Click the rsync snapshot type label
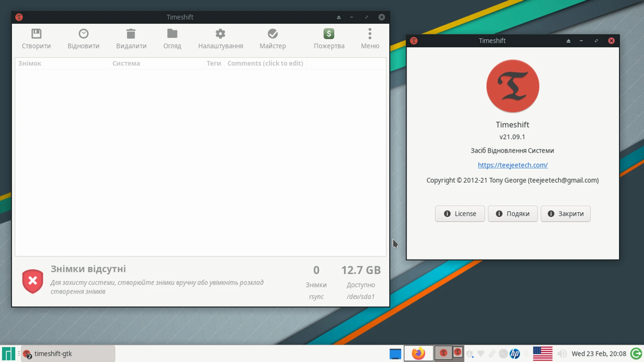Screen dimensions: 644x362 (x=316, y=297)
